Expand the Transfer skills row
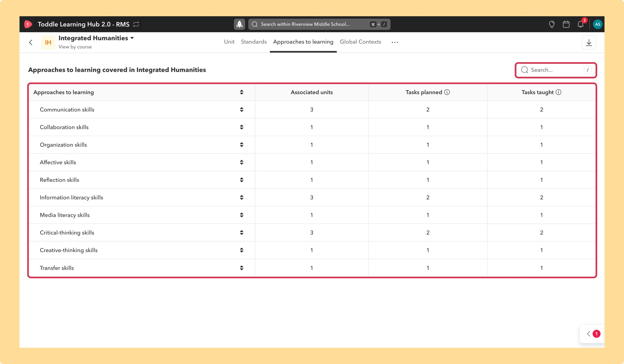 pyautogui.click(x=241, y=268)
